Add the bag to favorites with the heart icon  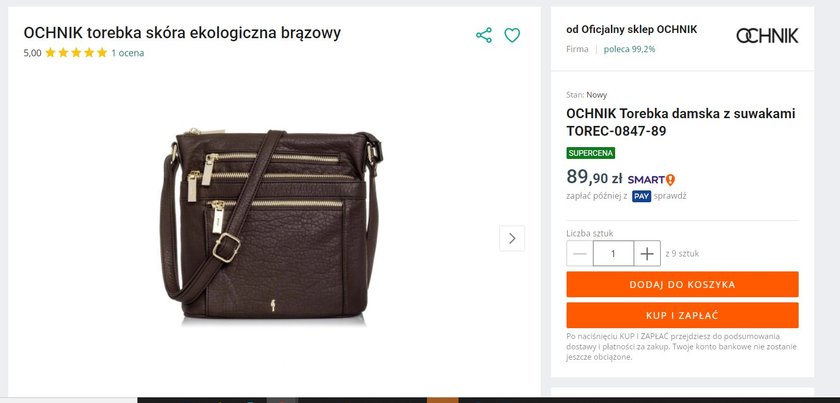512,35
